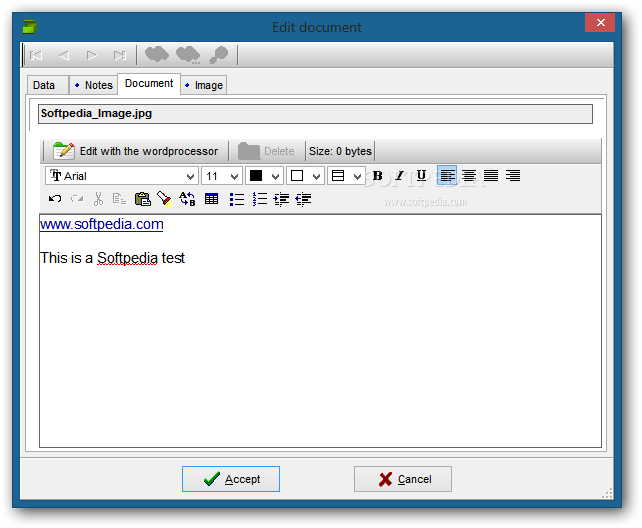This screenshot has width=642, height=528.
Task: Open the www.softpedia.com link
Action: point(102,224)
